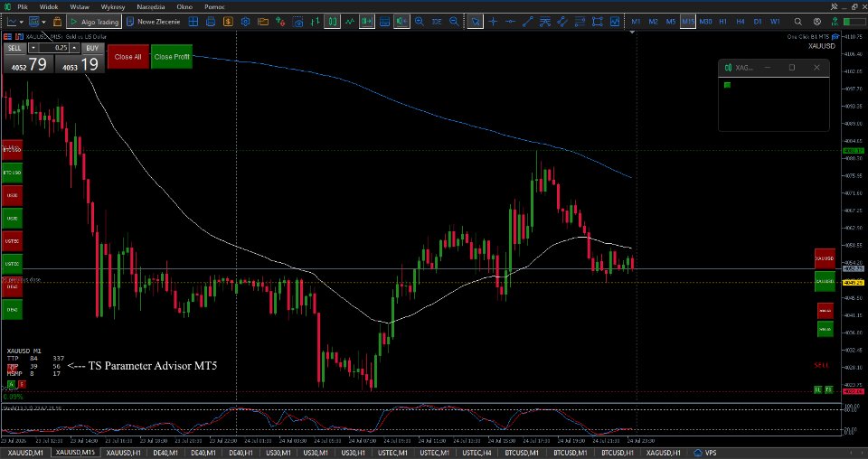This screenshot has width=868, height=459.
Task: Click the One Click BT MT5 expert icon
Action: pyautogui.click(x=835, y=36)
